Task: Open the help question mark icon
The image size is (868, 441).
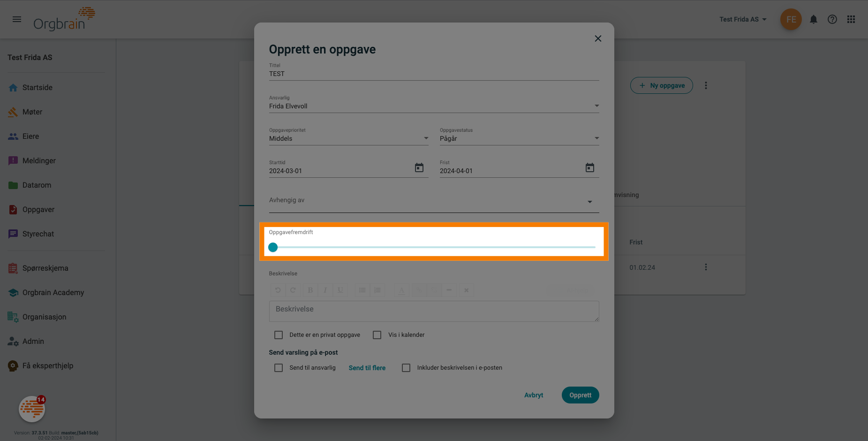Action: [x=832, y=19]
